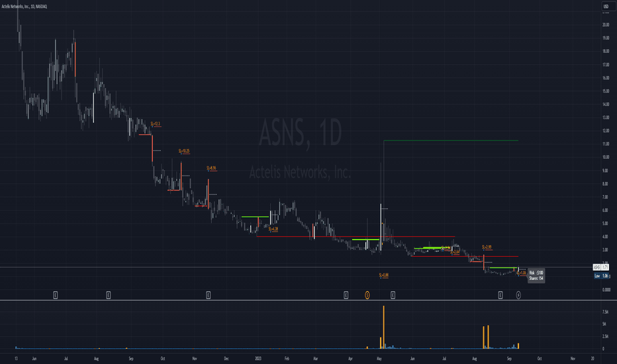Screen dimensions: 617x364
Task: Select the Risk and Shares tooltip box
Action: [536, 275]
